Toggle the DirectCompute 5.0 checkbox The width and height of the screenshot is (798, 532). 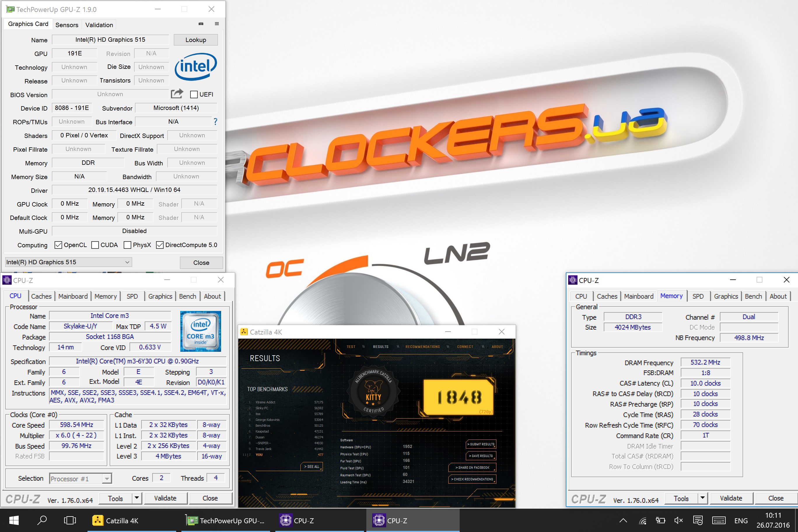[160, 245]
